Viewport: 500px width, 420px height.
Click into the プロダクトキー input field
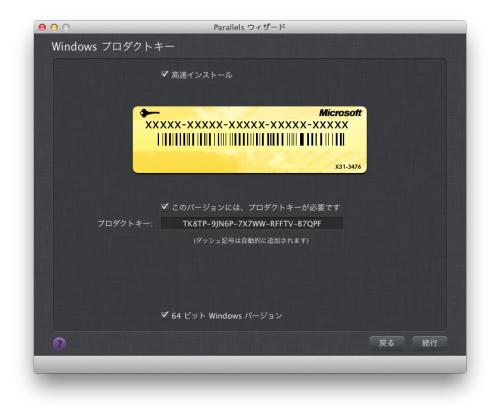252,223
